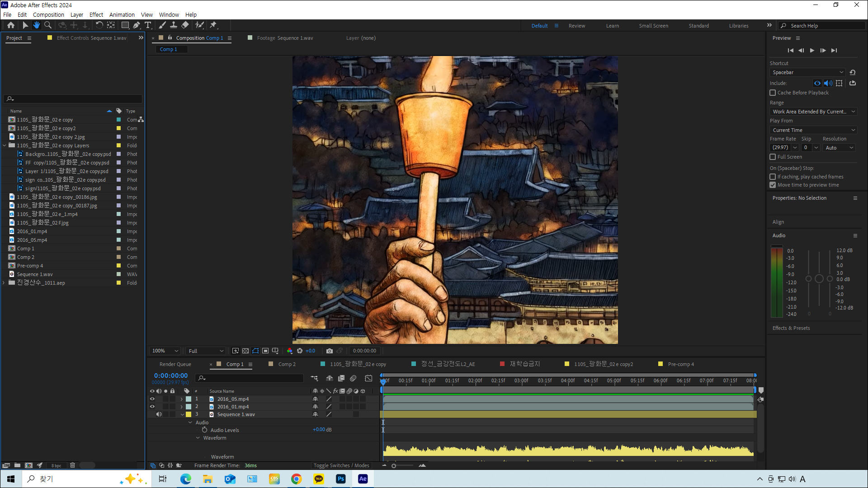Image resolution: width=868 pixels, height=488 pixels.
Task: Select the Puppet Pin tool
Action: pos(213,25)
